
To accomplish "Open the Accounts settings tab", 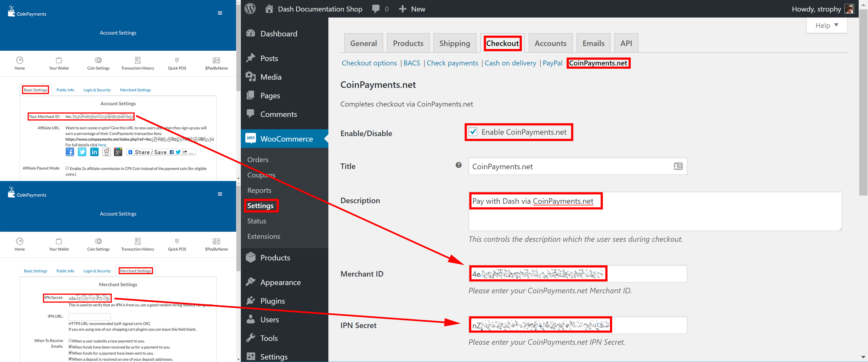I will 551,43.
